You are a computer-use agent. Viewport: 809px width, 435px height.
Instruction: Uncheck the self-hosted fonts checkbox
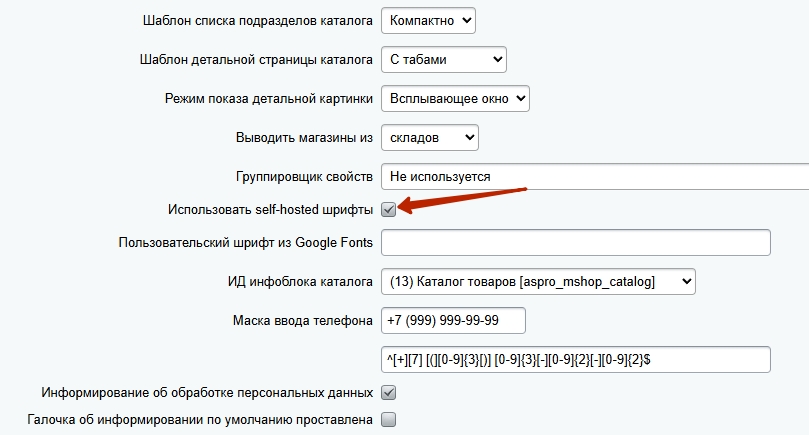tap(389, 210)
